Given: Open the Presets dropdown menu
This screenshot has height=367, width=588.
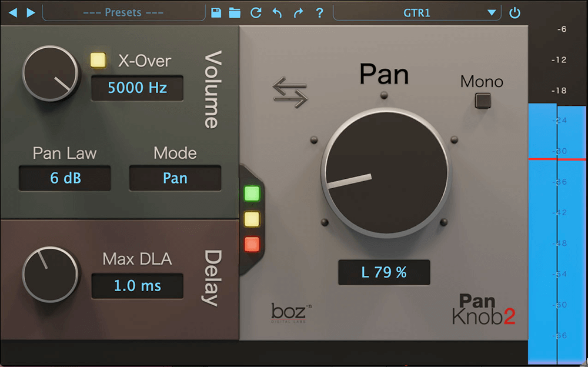Looking at the screenshot, I should [123, 12].
